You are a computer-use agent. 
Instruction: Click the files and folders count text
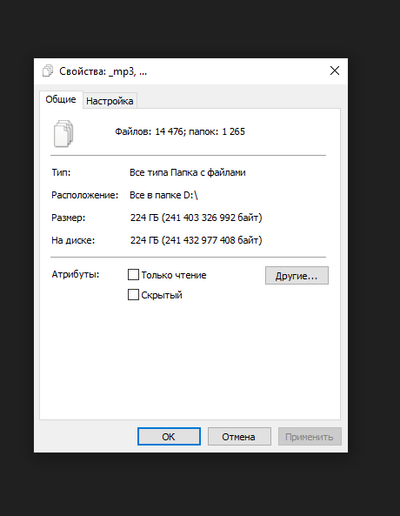tap(180, 132)
